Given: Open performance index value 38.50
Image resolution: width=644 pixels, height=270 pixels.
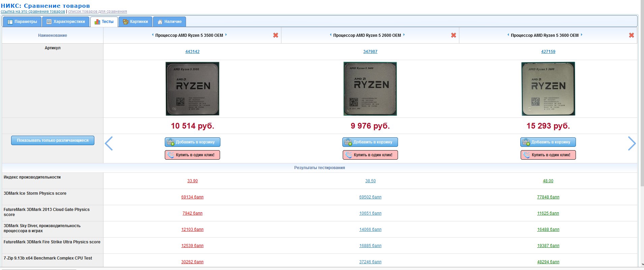Looking at the screenshot, I should click(x=370, y=181).
